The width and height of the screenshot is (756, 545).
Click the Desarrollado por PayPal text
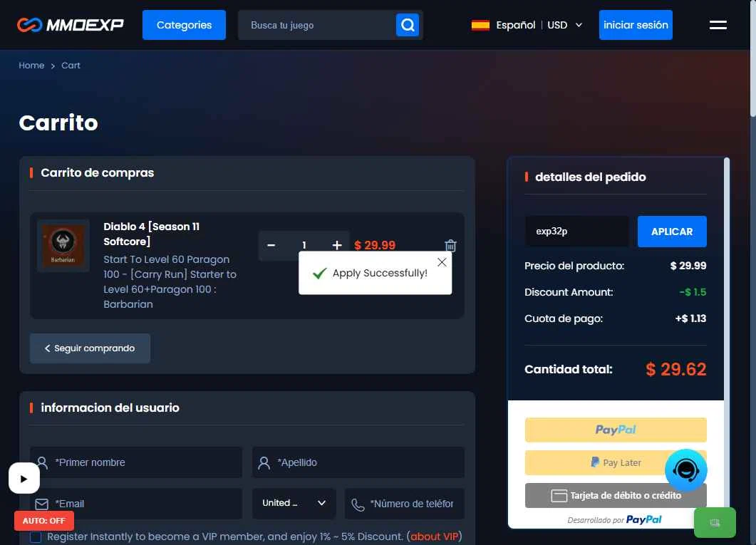(614, 520)
